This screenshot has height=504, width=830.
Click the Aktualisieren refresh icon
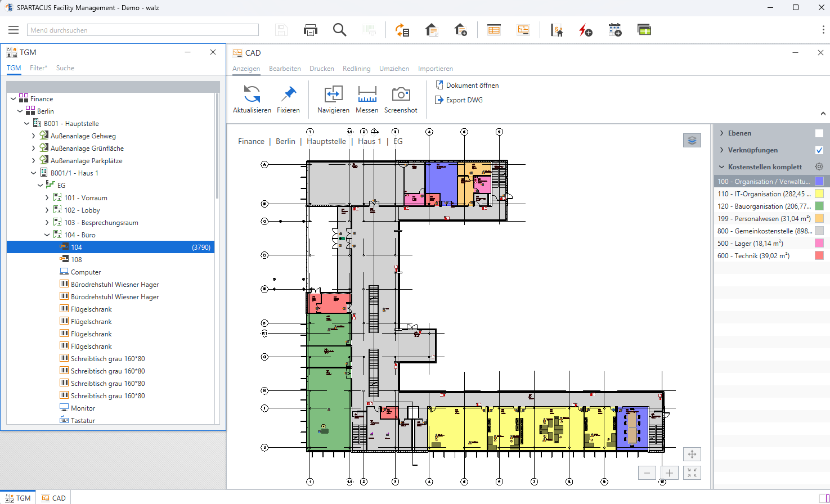click(x=252, y=94)
